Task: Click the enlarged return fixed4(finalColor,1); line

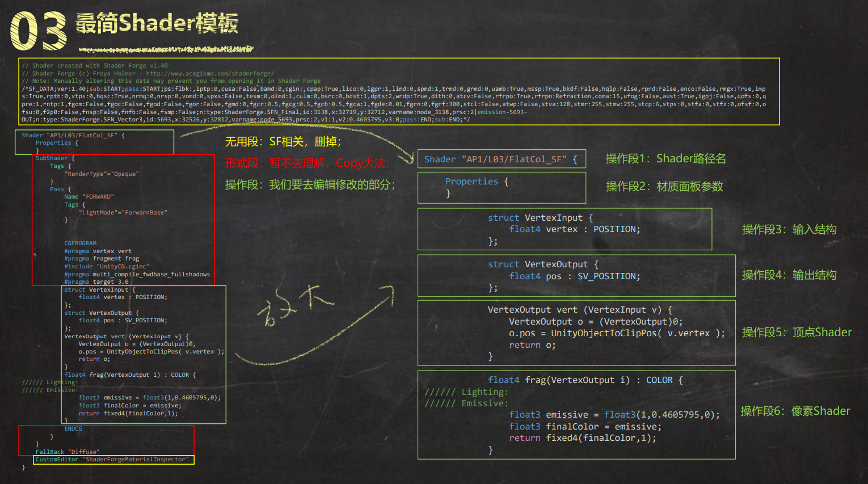Action: click(583, 438)
